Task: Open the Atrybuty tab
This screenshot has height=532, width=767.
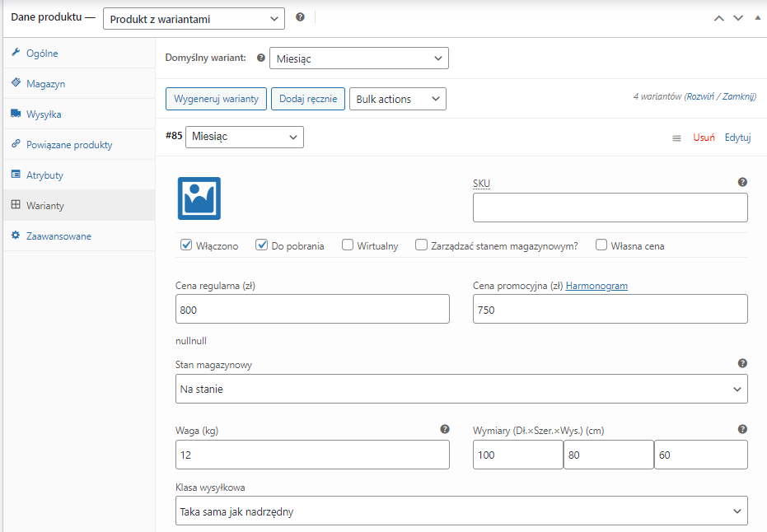Action: click(x=79, y=175)
